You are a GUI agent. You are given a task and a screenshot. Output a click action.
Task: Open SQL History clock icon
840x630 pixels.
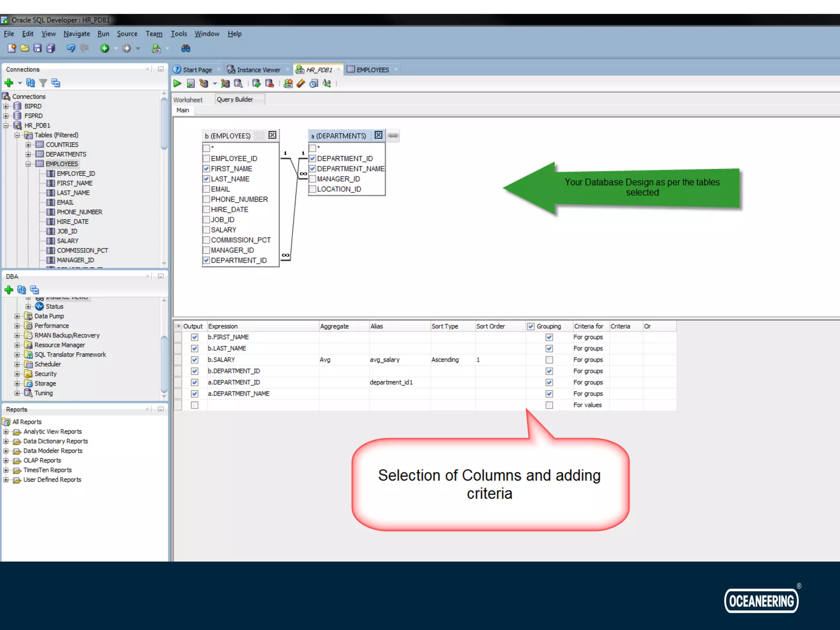(x=314, y=84)
